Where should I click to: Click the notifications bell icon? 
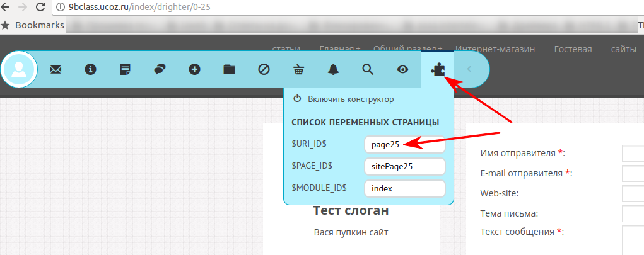coord(333,70)
